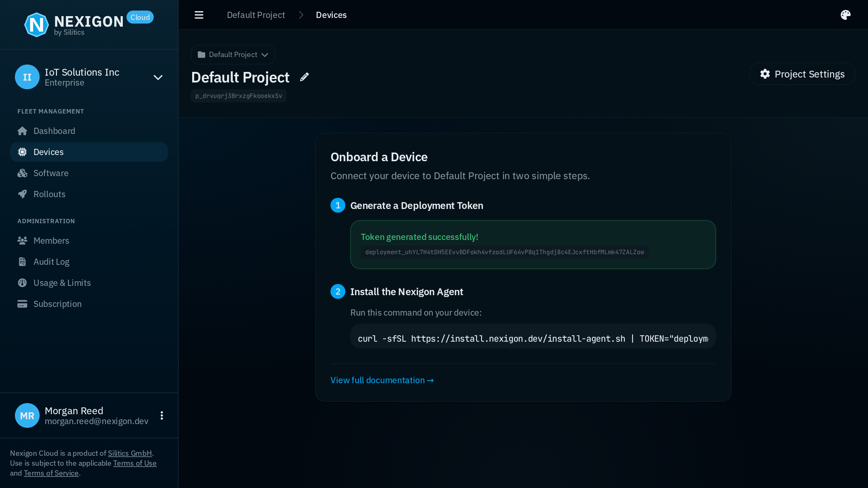
Task: Click the pencil icon to rename Default Project
Action: point(304,77)
